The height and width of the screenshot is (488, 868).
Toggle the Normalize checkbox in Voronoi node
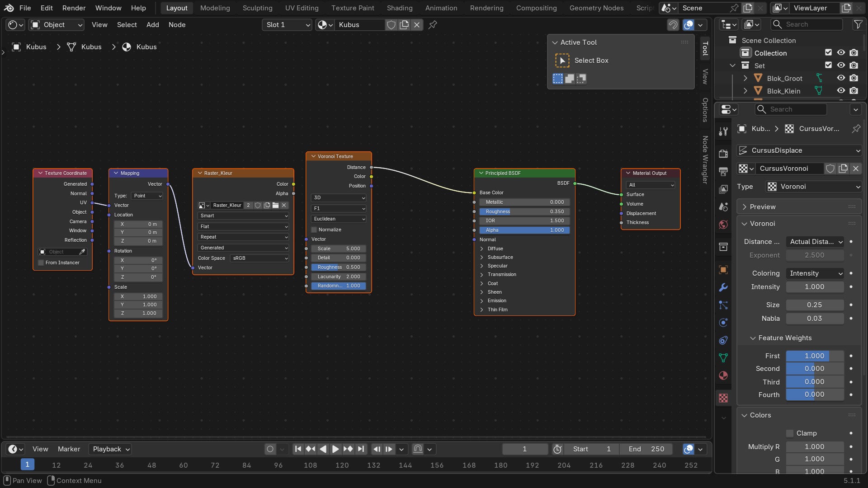pyautogui.click(x=314, y=230)
